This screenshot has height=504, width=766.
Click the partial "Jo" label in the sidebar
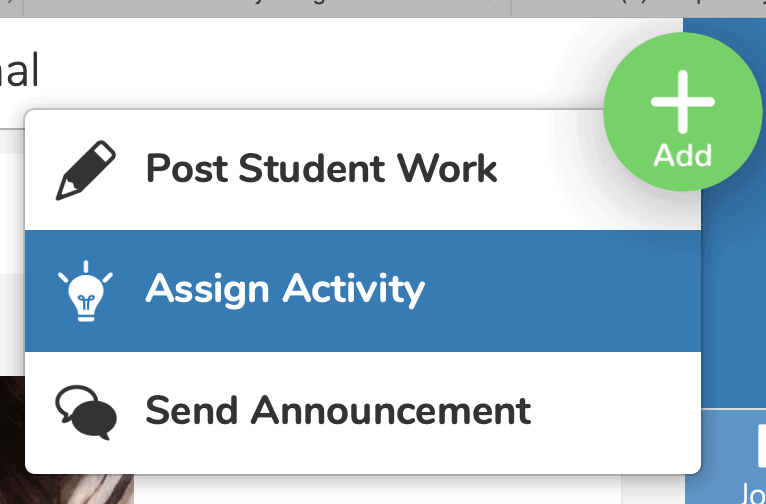[753, 493]
